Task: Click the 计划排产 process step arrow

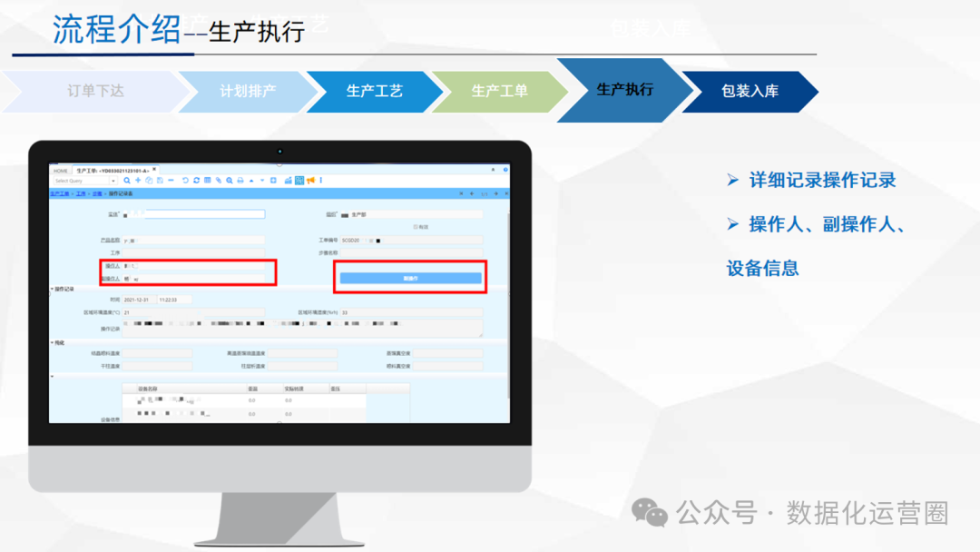Action: [248, 92]
